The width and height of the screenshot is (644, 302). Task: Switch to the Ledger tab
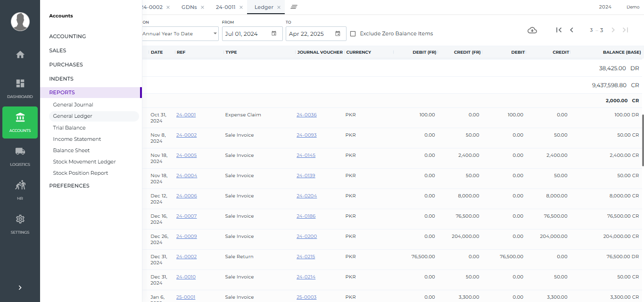click(x=264, y=7)
